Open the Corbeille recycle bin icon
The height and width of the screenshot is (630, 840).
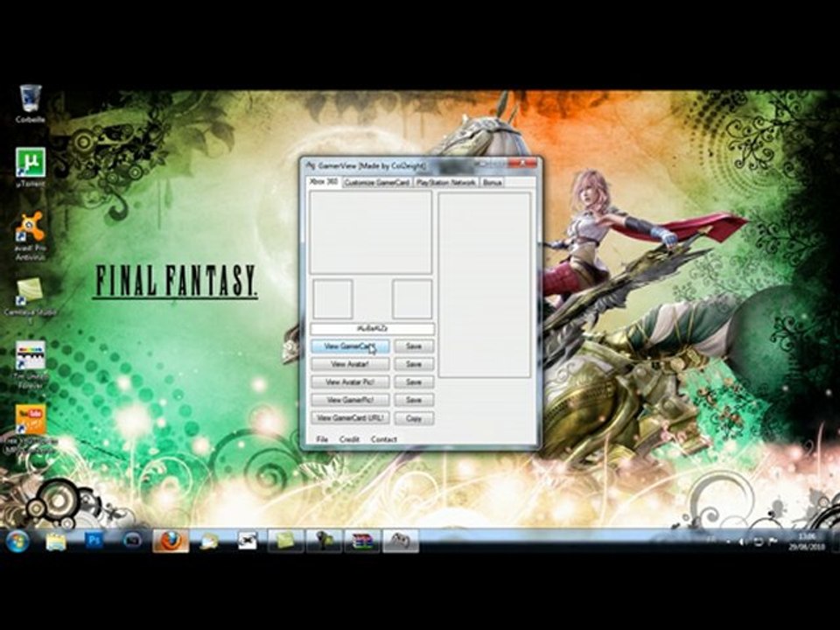(x=31, y=104)
